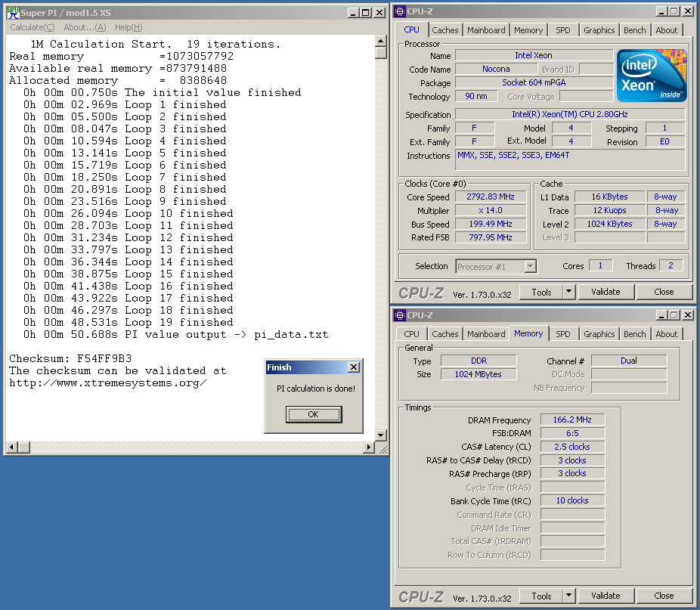Click Validate in lower CPU-Z window

[x=606, y=596]
